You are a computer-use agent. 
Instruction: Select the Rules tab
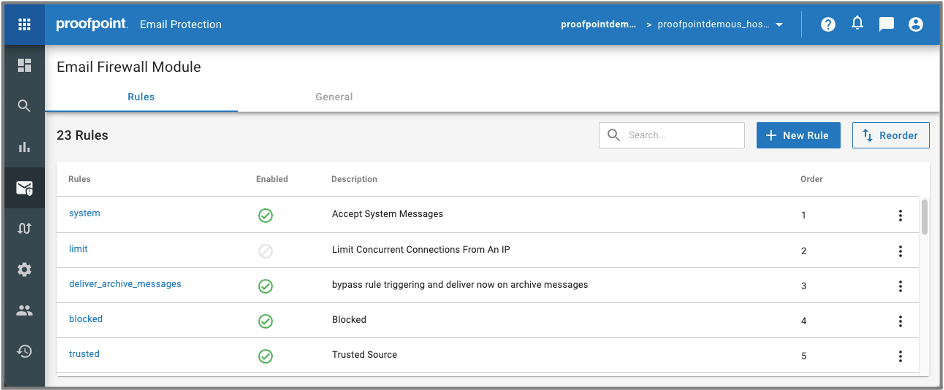tap(141, 97)
